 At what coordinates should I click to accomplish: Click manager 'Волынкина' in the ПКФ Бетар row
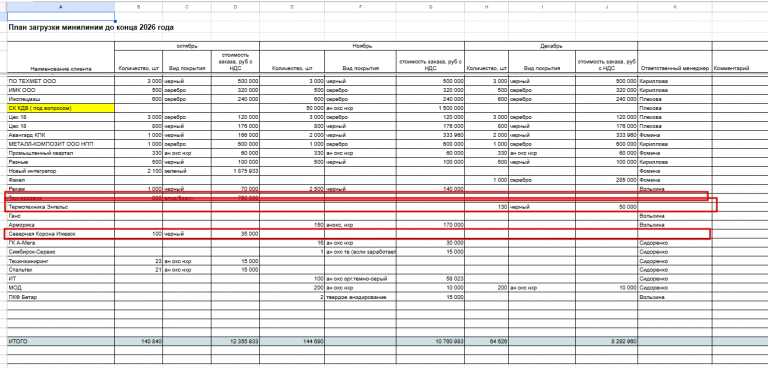pyautogui.click(x=674, y=297)
